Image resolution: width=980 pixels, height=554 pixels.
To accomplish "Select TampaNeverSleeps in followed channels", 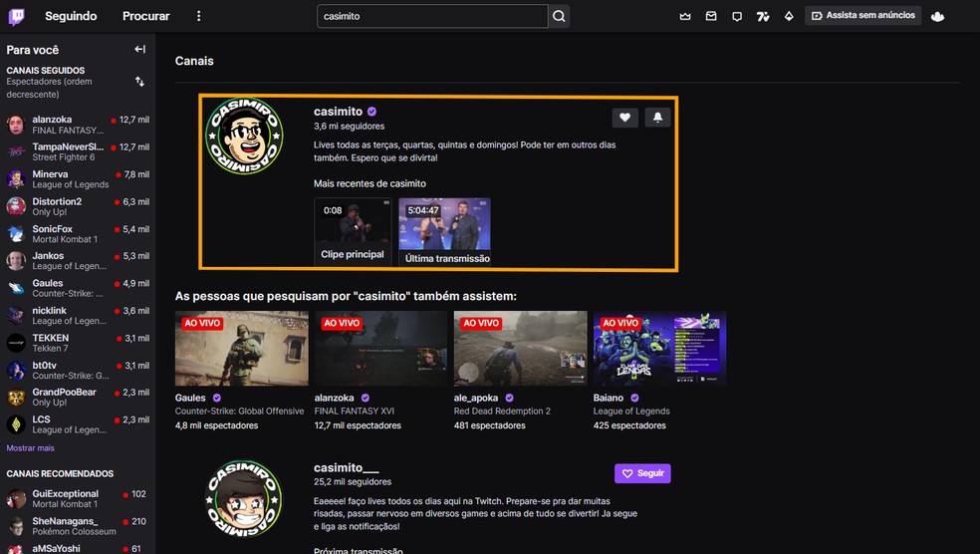I will click(78, 151).
